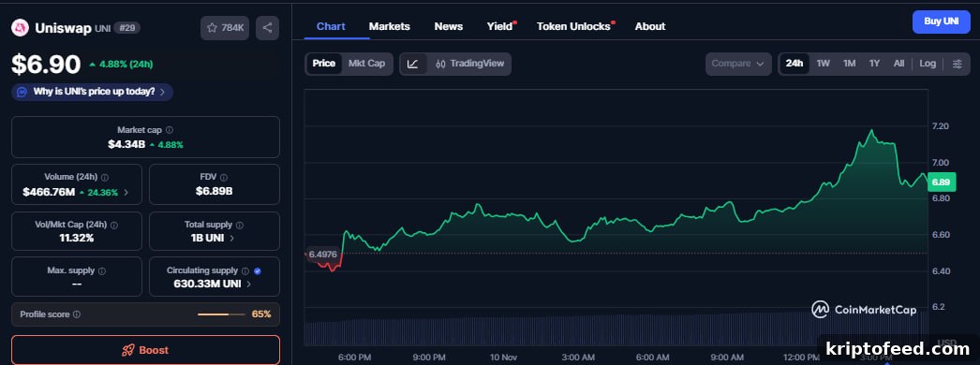Open the Yield tab
The height and width of the screenshot is (365, 980).
tap(499, 26)
